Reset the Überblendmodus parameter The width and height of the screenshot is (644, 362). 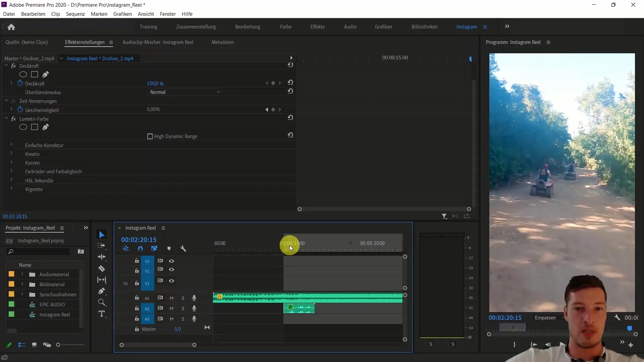point(290,91)
